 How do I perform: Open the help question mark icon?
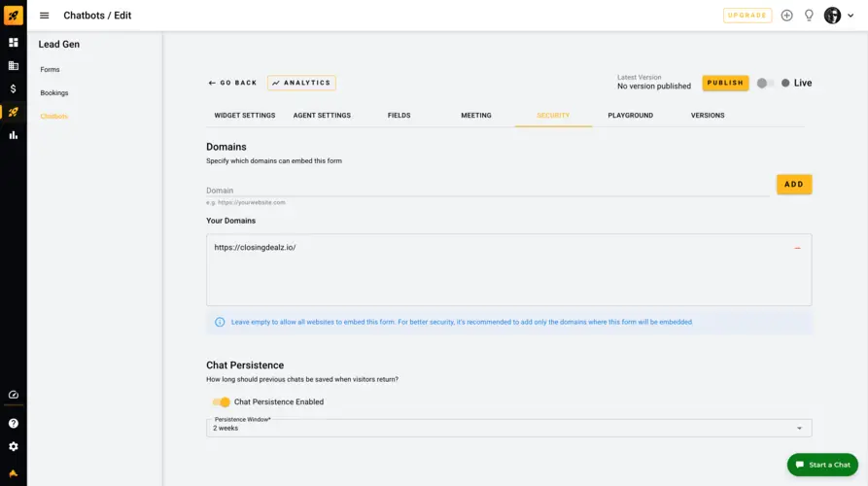point(14,424)
